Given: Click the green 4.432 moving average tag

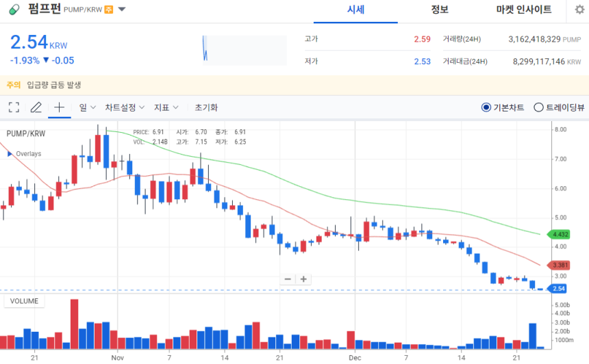Looking at the screenshot, I should 560,235.
